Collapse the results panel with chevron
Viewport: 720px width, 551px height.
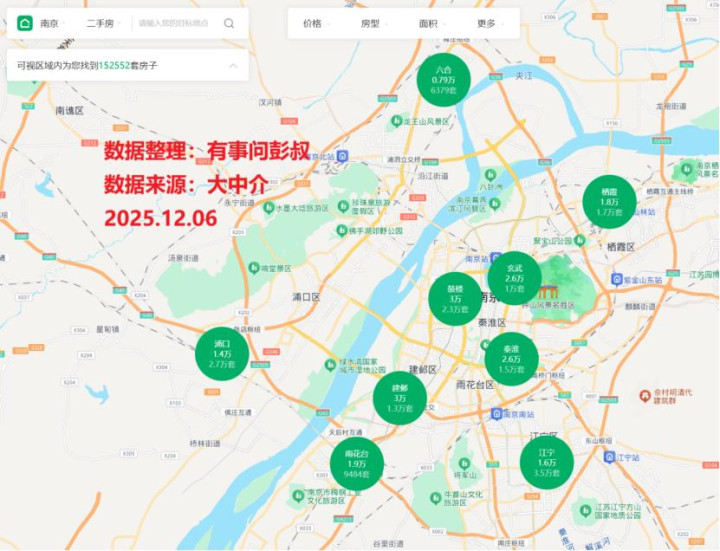pos(233,66)
